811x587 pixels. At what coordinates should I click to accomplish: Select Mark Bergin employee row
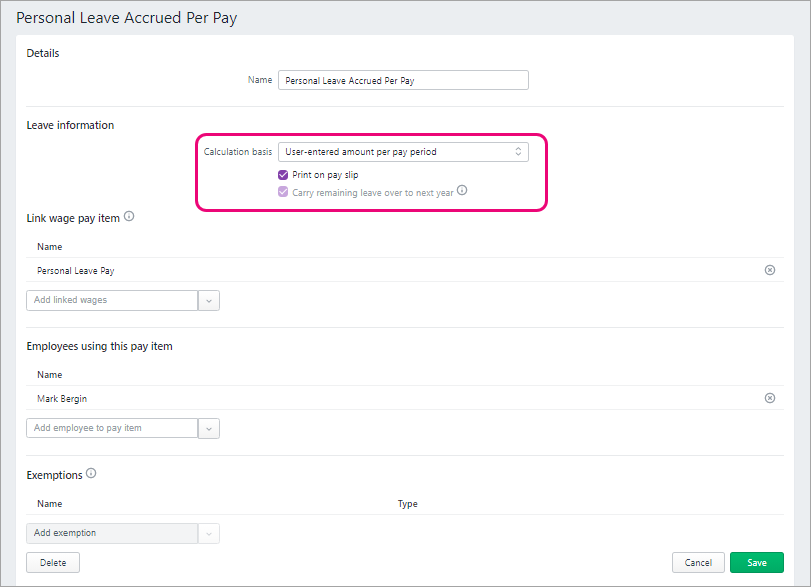pyautogui.click(x=64, y=398)
